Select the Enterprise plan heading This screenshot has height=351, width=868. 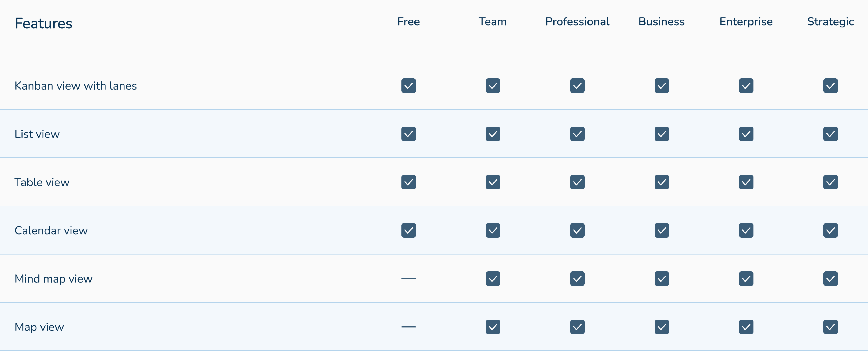pyautogui.click(x=746, y=22)
